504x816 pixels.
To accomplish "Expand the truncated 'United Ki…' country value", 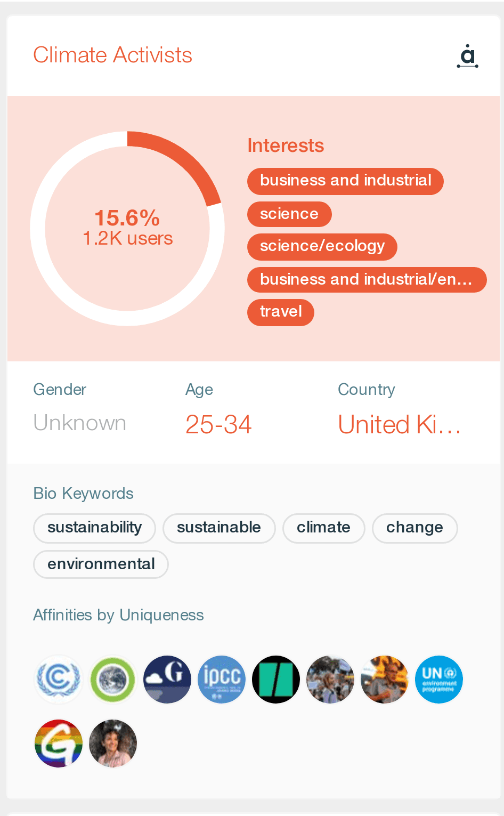I will coord(400,425).
